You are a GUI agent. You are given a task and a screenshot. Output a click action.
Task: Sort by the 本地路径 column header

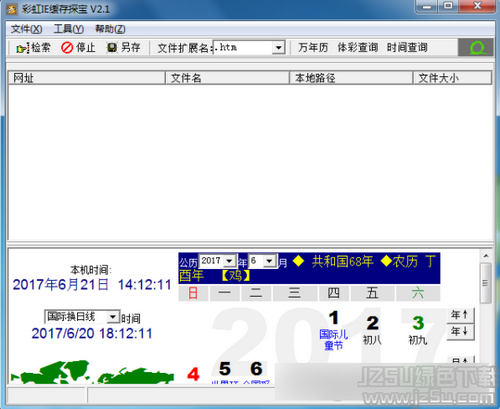[x=351, y=78]
